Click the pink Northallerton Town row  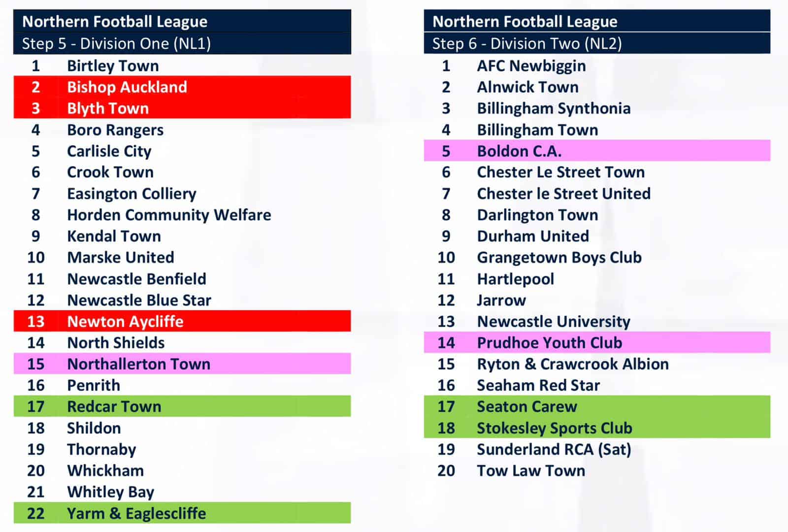point(182,364)
